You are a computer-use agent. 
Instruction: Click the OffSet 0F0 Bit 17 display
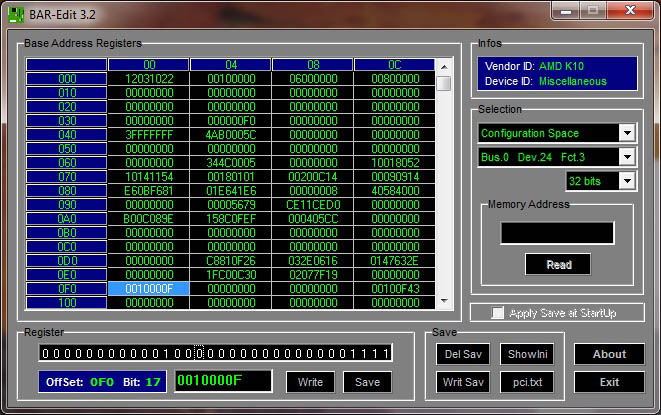[x=102, y=382]
